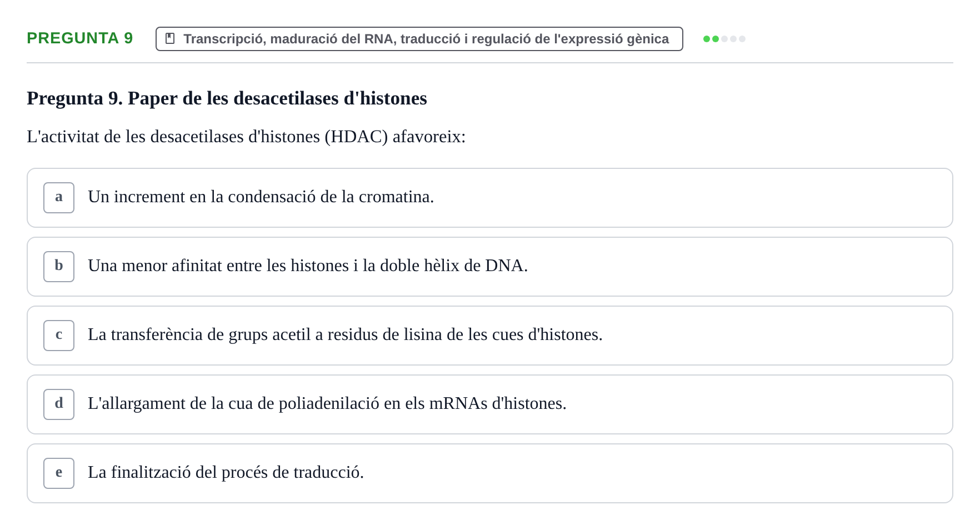980x530 pixels.
Task: Choose 'Una menor afinitat entre les histones' text
Action: pos(308,266)
